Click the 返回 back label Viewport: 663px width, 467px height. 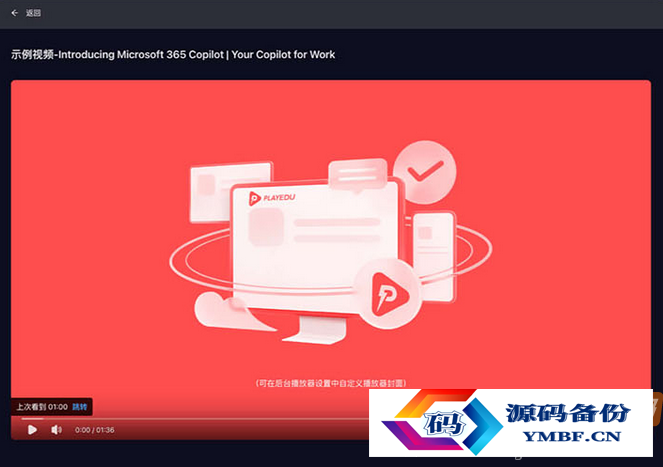(33, 13)
